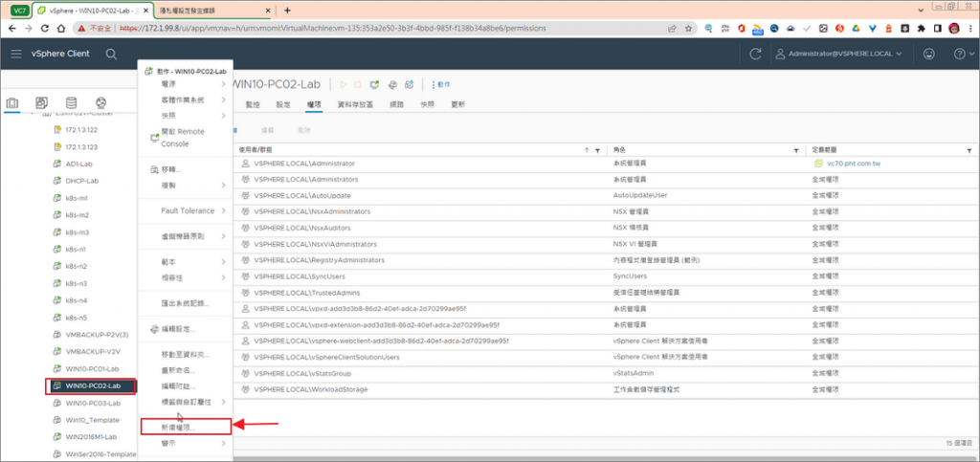
Task: Open the VC7 tab group label
Action: (x=19, y=10)
